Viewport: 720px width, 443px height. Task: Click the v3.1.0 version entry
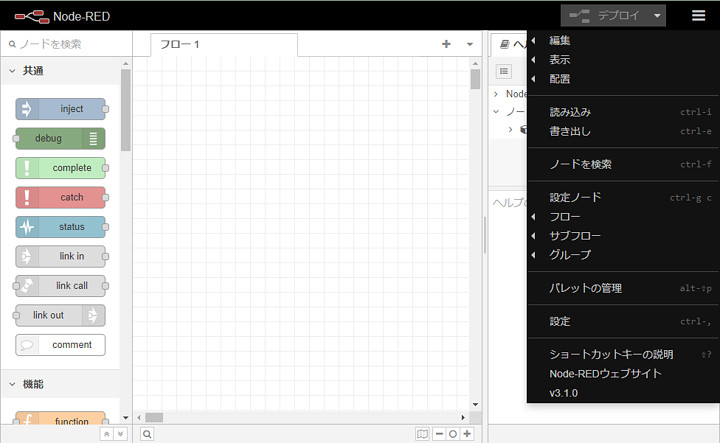point(624,393)
